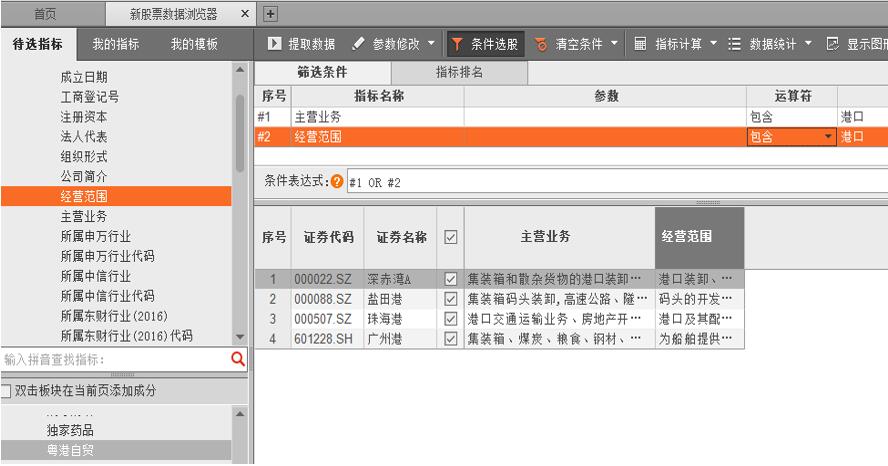Open the 包含 operator dropdown in row #2
Viewport: 888px width, 466px height.
(828, 137)
